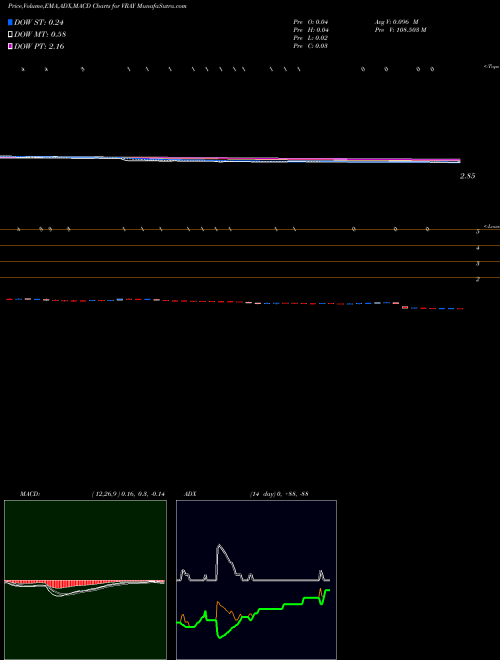Viewport: 500px width, 660px height.
Task: Open the dark blue ADX chart panel
Action: click(256, 580)
